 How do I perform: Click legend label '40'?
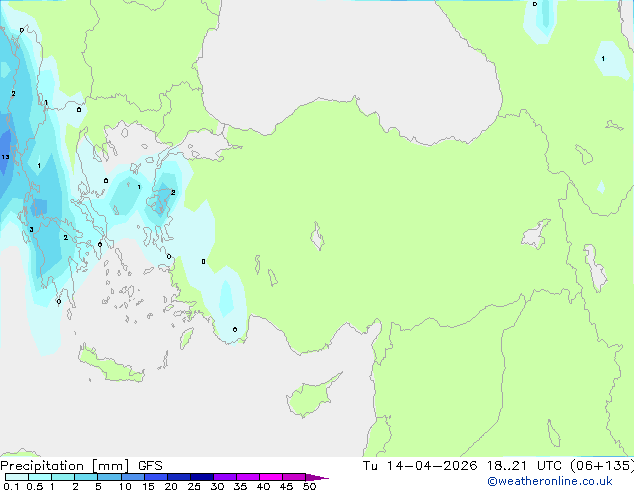pyautogui.click(x=263, y=486)
